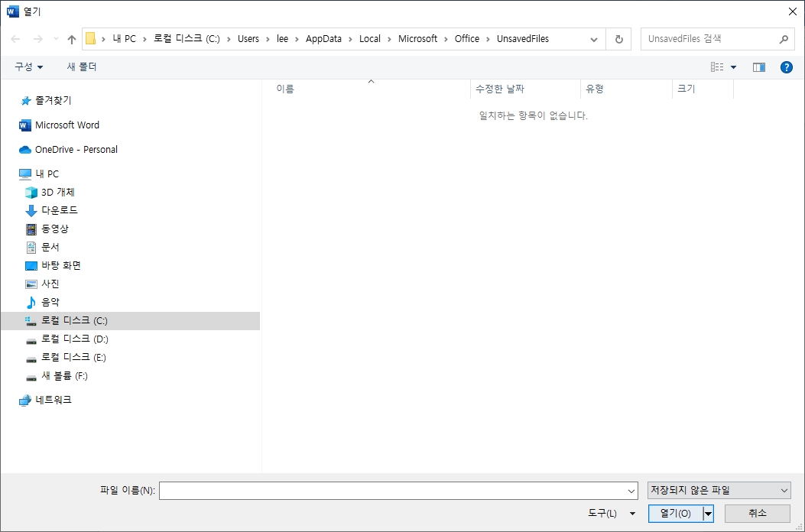Click the search magnifier icon
Image resolution: width=805 pixels, height=532 pixels.
coord(784,39)
